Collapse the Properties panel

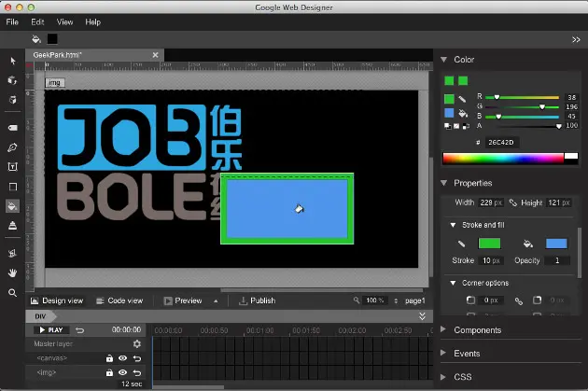coord(444,183)
